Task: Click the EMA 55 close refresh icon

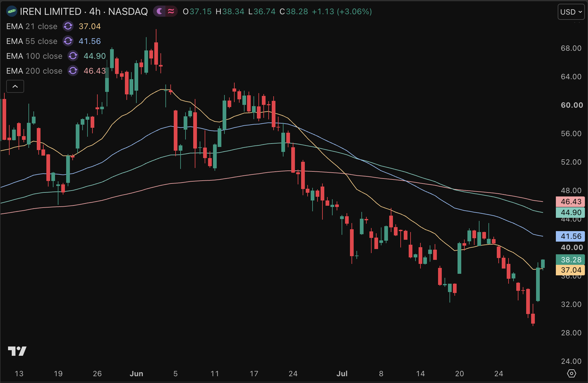Action: (x=68, y=41)
